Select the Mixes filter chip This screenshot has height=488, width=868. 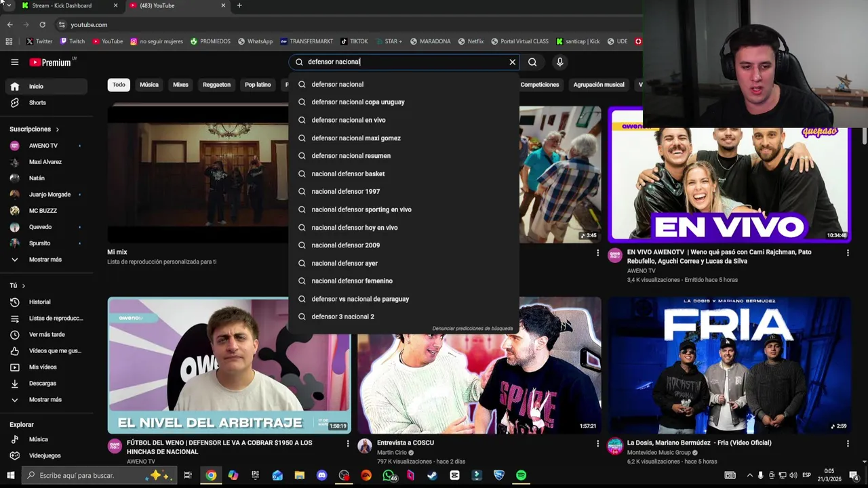pos(180,85)
